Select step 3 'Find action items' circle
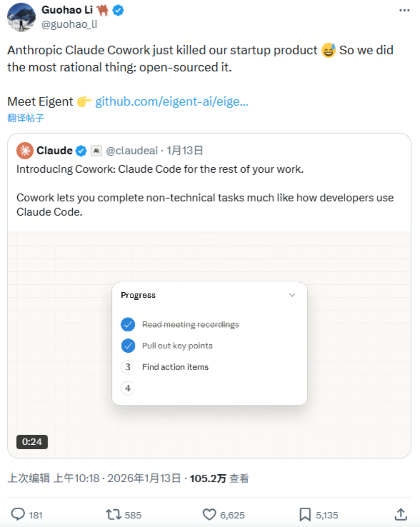420x527 pixels. click(128, 367)
